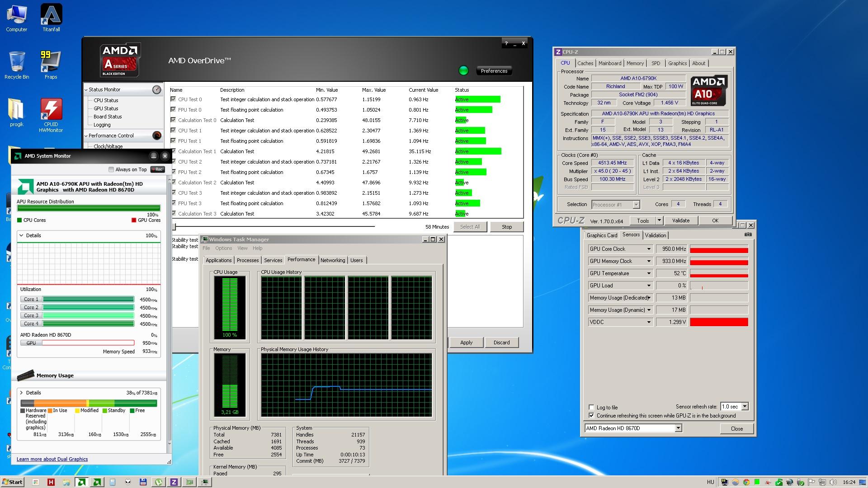Click the GPU-Z taskbar button

189,482
